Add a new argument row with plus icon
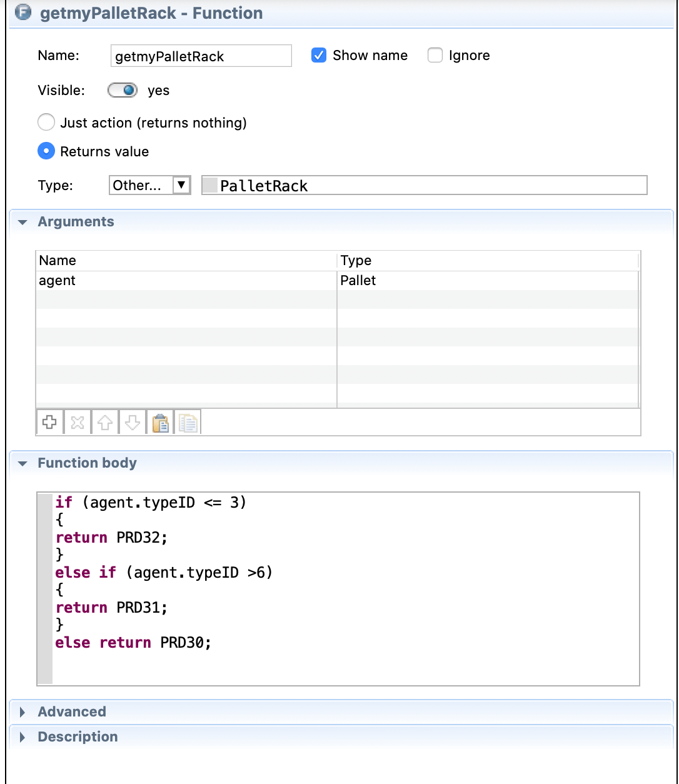 point(49,423)
